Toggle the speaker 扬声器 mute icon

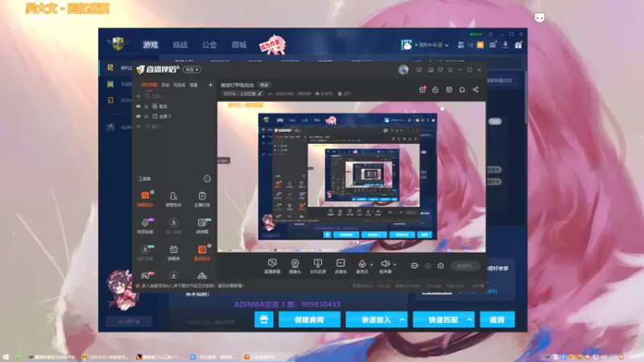pos(385,264)
